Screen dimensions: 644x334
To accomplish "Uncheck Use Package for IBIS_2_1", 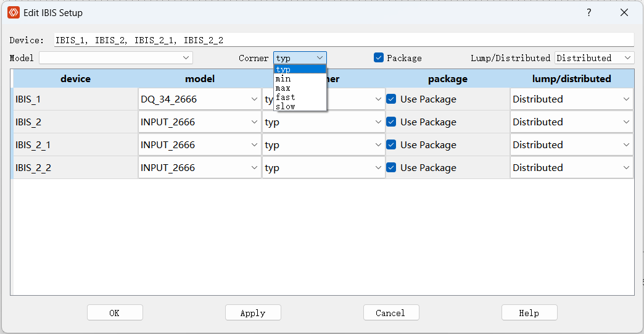I will click(392, 144).
